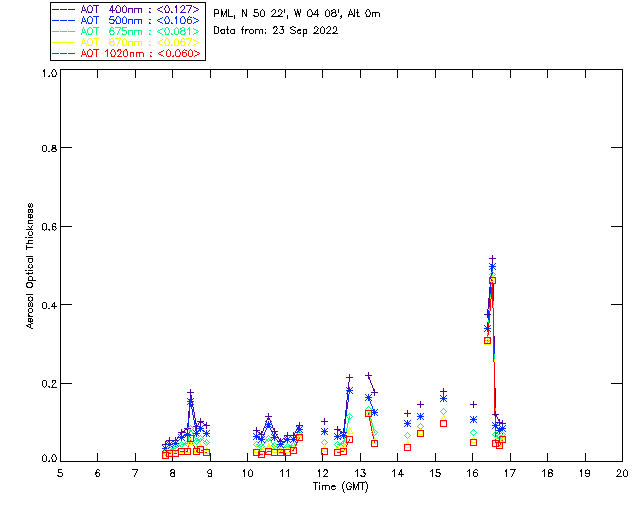Click the PML station location header text

click(x=297, y=13)
